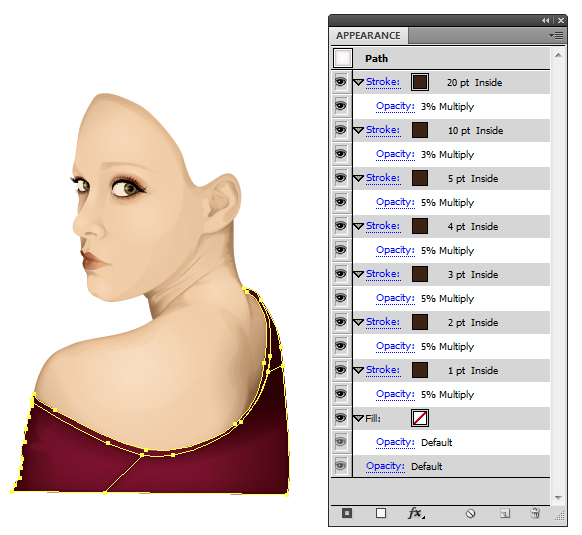Click the Add New Stroke icon
Viewport: 582px width, 535px height.
(x=347, y=513)
